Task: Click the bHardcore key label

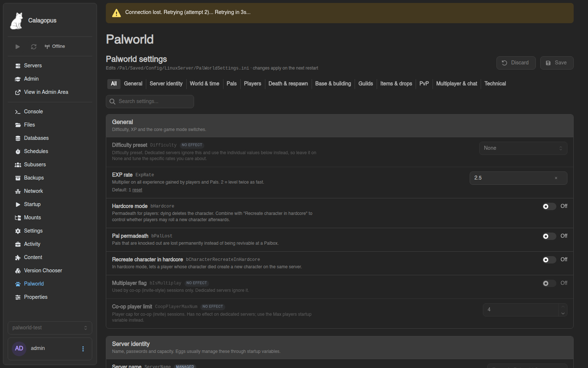Action: coord(162,206)
